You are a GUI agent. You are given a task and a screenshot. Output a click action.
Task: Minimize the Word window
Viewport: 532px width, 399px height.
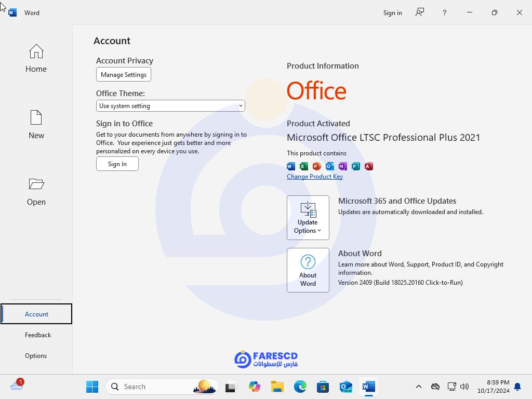tap(470, 12)
